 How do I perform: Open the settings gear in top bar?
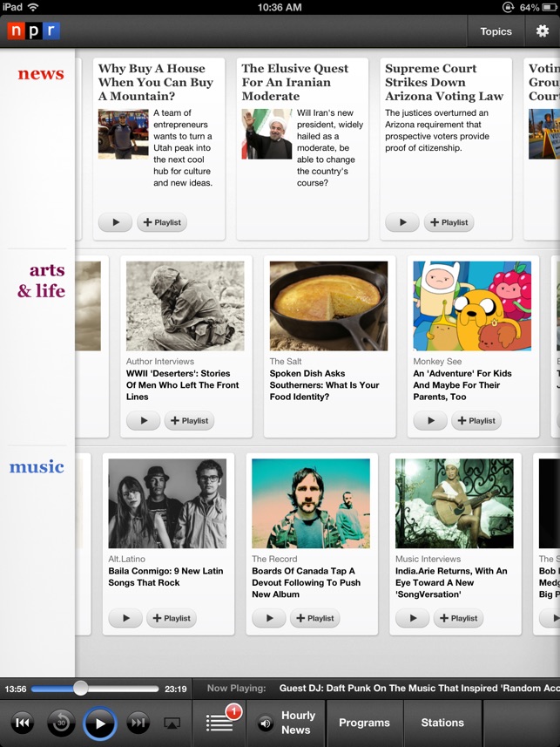(542, 31)
